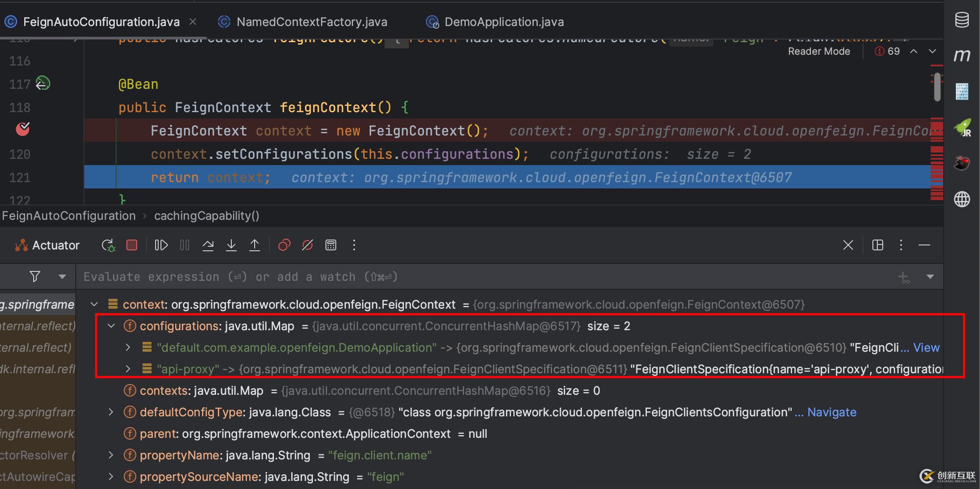Image resolution: width=980 pixels, height=489 pixels.
Task: Click the Step Into icon
Action: 231,245
